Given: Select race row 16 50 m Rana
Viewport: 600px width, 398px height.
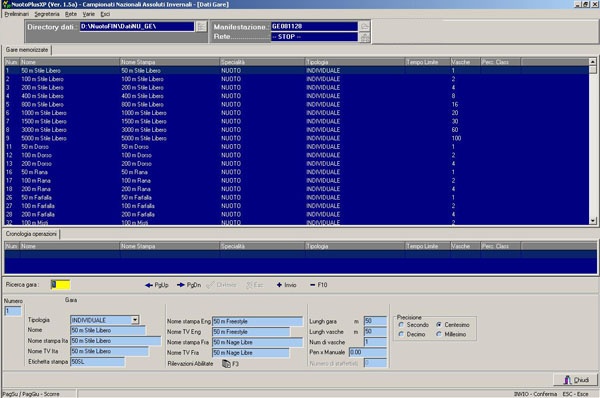Looking at the screenshot, I should (x=297, y=172).
